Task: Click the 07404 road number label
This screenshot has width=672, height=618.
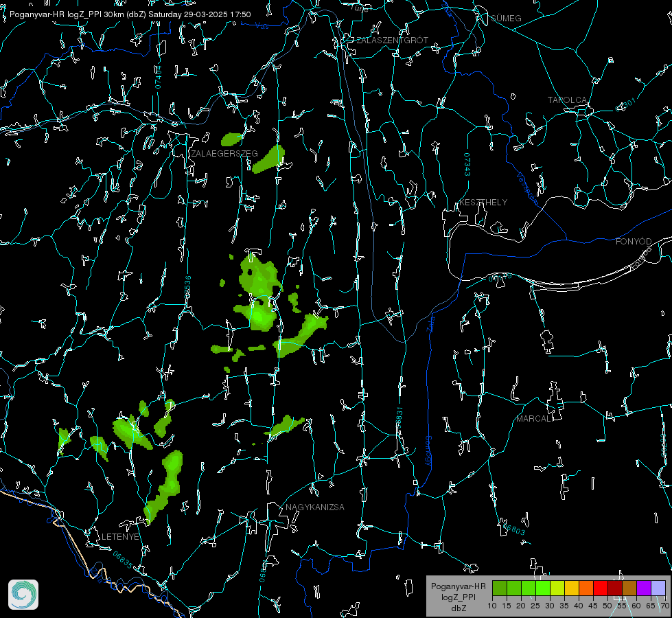Action: (x=158, y=77)
